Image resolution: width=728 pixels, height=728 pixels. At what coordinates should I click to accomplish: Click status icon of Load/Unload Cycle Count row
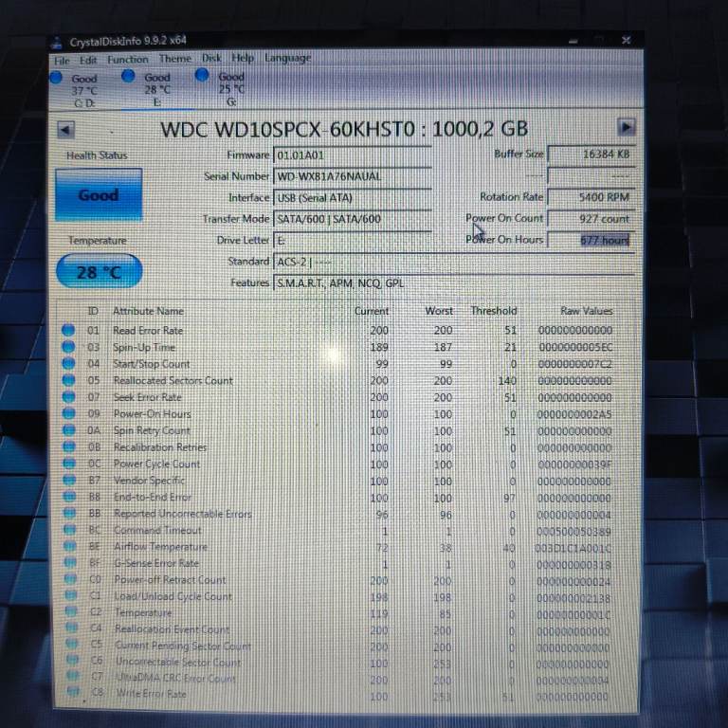coord(70,595)
